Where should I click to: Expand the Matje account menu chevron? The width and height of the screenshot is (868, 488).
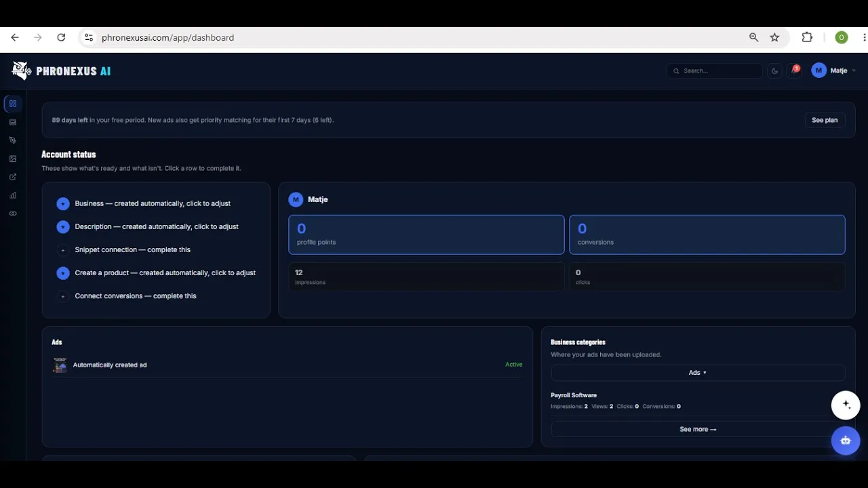coord(853,70)
